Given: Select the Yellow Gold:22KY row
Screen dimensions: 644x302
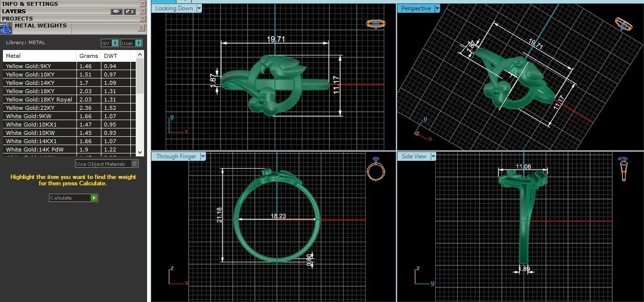Looking at the screenshot, I should (x=70, y=108).
